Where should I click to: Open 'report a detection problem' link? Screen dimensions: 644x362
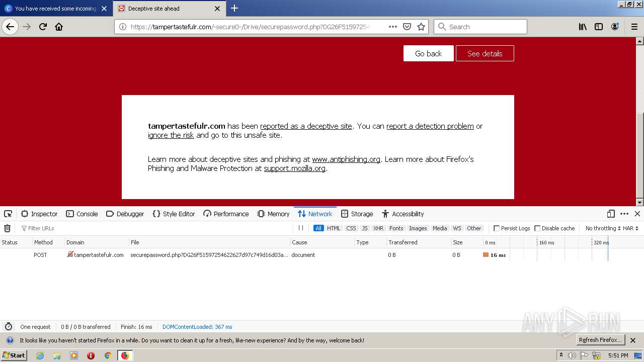tap(430, 126)
